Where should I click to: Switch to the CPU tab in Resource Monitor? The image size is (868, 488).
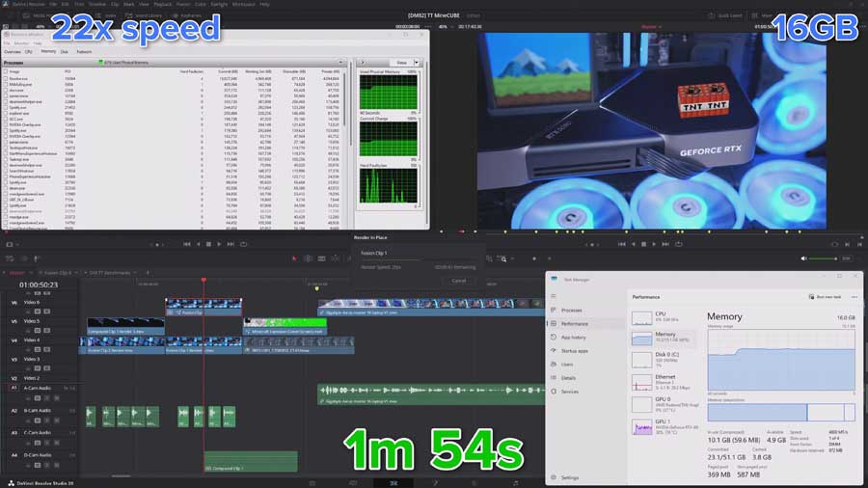click(x=29, y=51)
